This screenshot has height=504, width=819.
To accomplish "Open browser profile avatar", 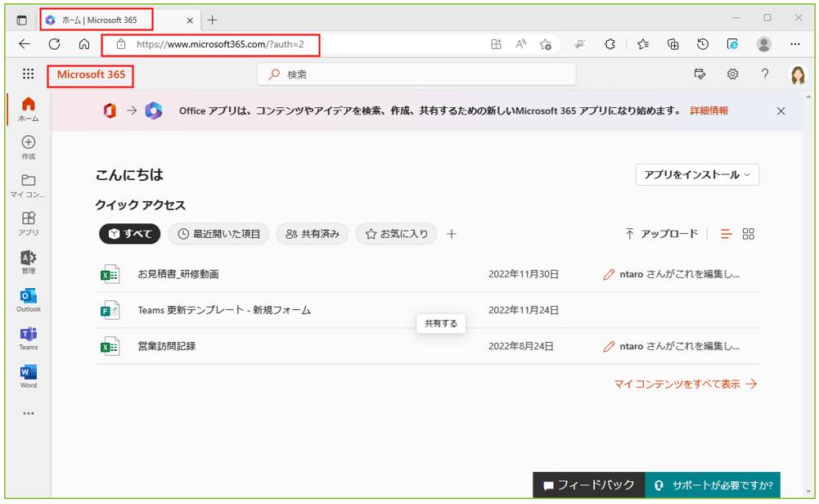I will click(x=763, y=44).
